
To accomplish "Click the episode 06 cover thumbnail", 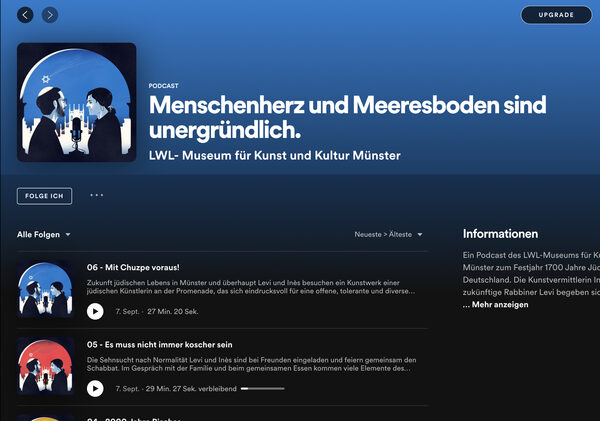I will (x=45, y=290).
